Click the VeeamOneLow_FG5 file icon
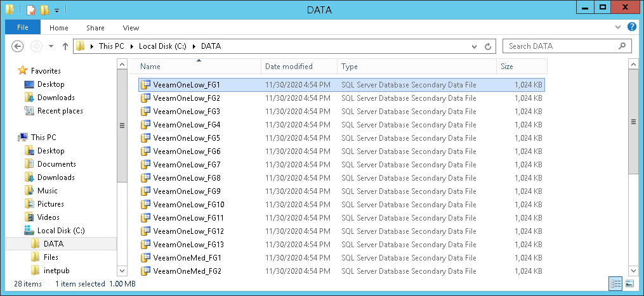This screenshot has width=644, height=296. point(145,138)
